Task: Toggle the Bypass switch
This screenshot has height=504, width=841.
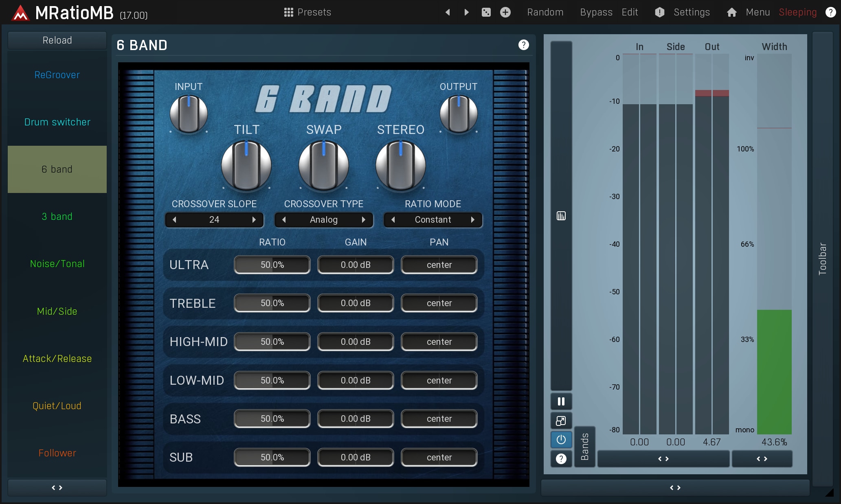Action: click(596, 12)
